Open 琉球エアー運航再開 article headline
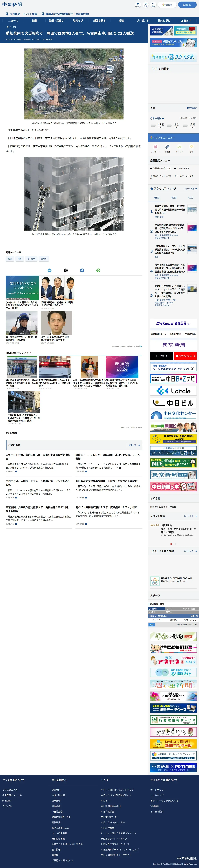Image resolution: width=199 pixels, height=868 pixels. (108, 457)
